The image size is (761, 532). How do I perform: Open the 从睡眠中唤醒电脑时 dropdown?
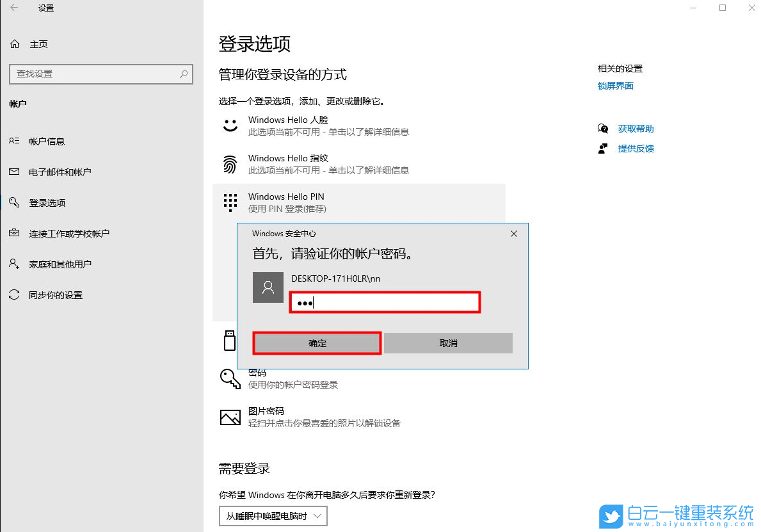273,516
